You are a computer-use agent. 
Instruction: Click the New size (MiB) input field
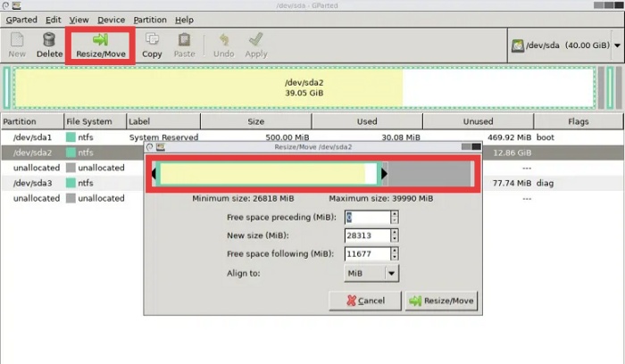pos(367,236)
